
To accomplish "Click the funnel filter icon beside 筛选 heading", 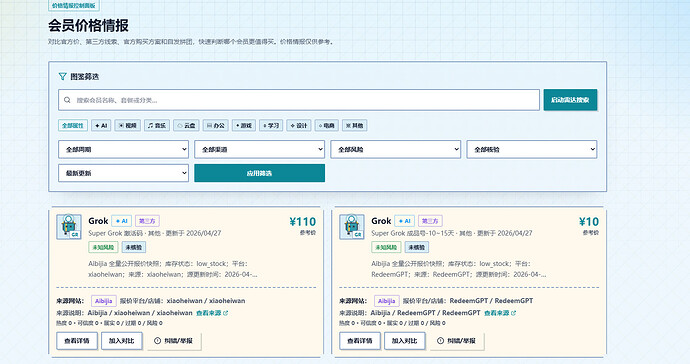I will (62, 77).
